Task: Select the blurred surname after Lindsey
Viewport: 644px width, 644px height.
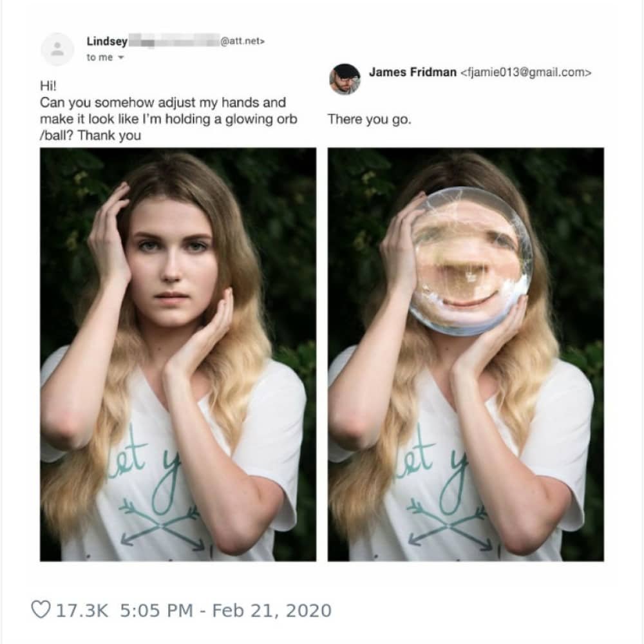Action: pyautogui.click(x=173, y=41)
